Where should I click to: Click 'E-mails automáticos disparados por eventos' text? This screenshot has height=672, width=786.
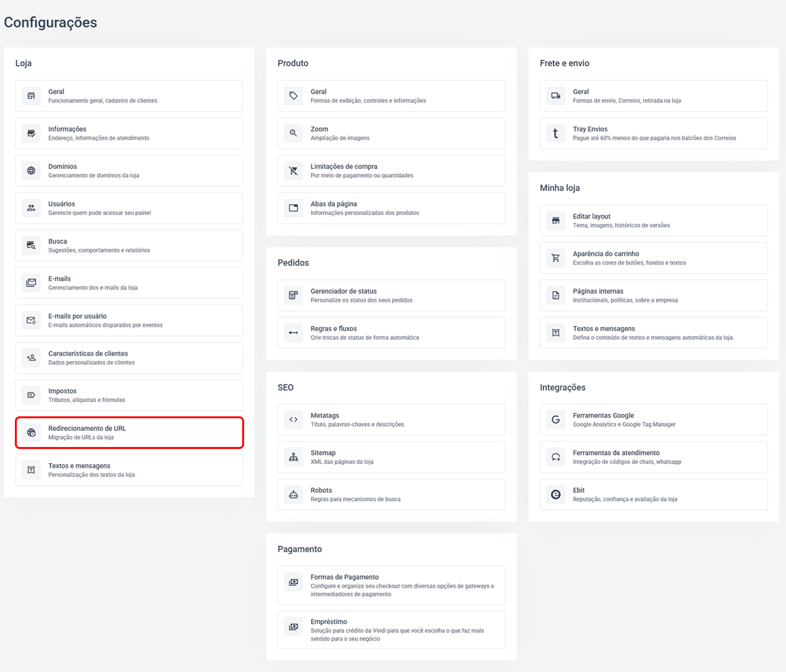pyautogui.click(x=106, y=325)
